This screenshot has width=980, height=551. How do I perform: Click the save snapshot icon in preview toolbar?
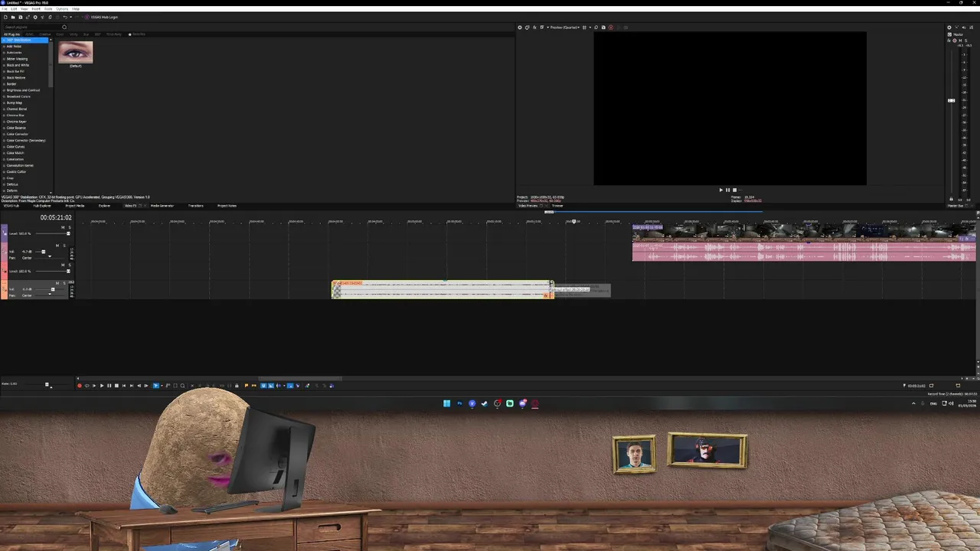click(x=603, y=28)
